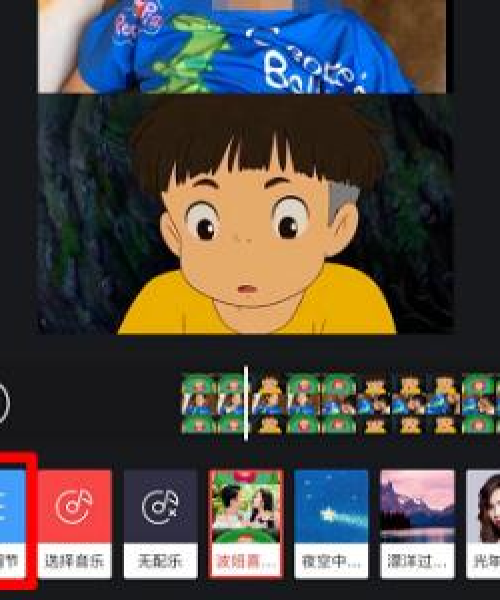Pick the woman portrait music cover at right edge
This screenshot has height=600, width=500.
click(x=484, y=506)
